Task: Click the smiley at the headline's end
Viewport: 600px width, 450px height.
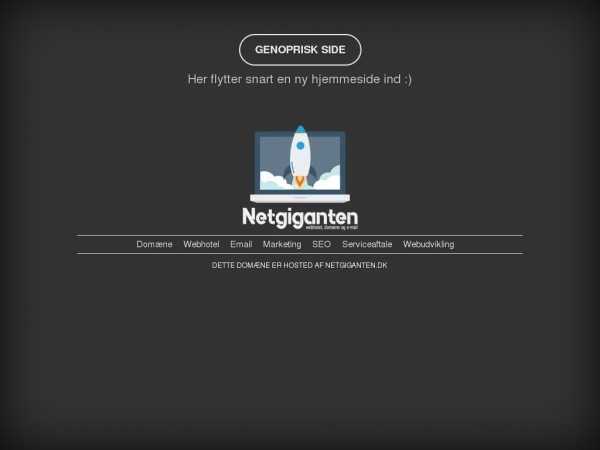Action: click(407, 79)
